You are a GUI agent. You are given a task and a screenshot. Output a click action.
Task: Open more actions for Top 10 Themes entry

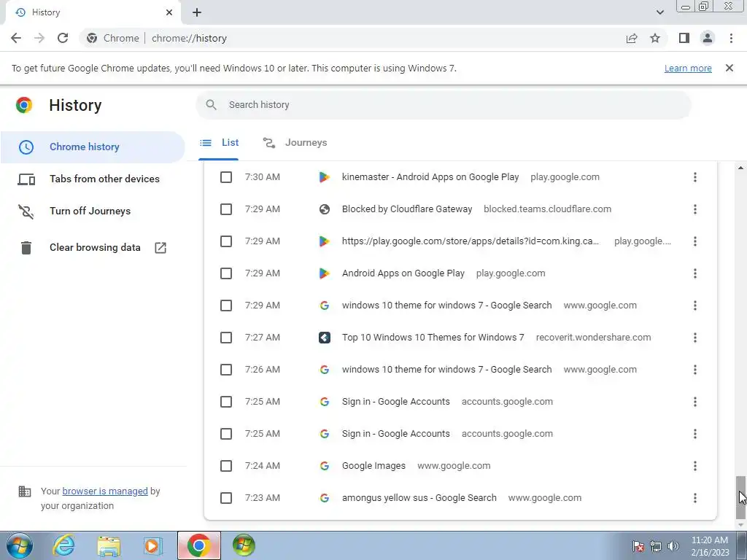click(x=695, y=338)
